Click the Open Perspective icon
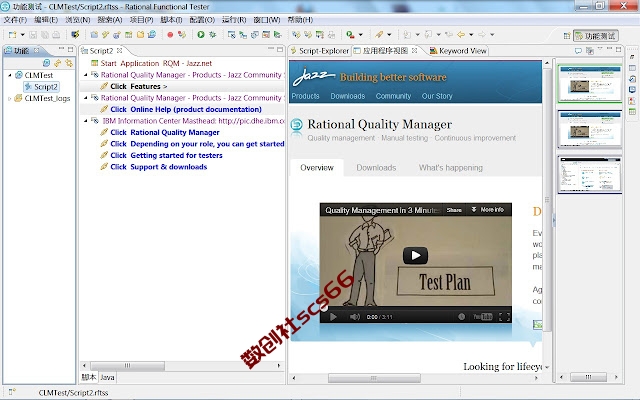 tap(567, 36)
